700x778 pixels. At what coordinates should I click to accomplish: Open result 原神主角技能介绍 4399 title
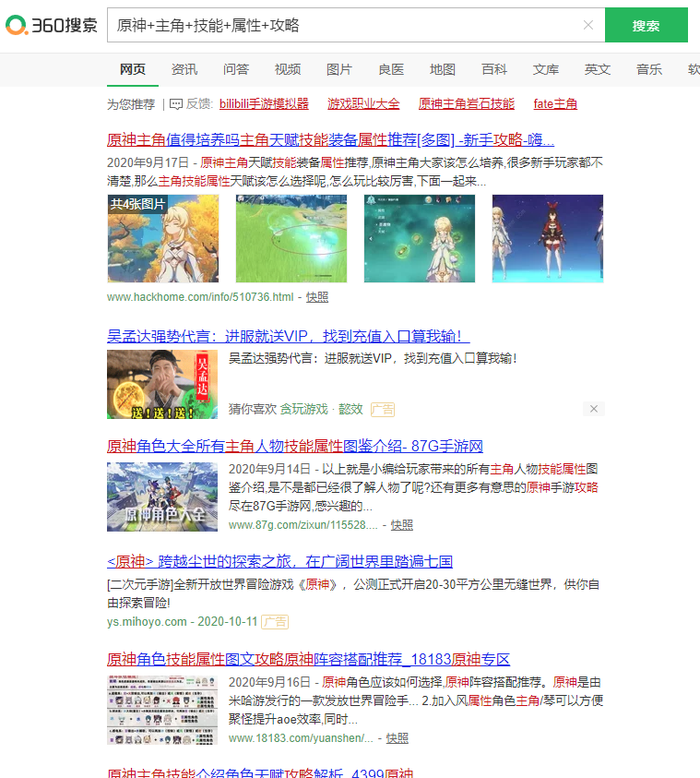tap(260, 772)
